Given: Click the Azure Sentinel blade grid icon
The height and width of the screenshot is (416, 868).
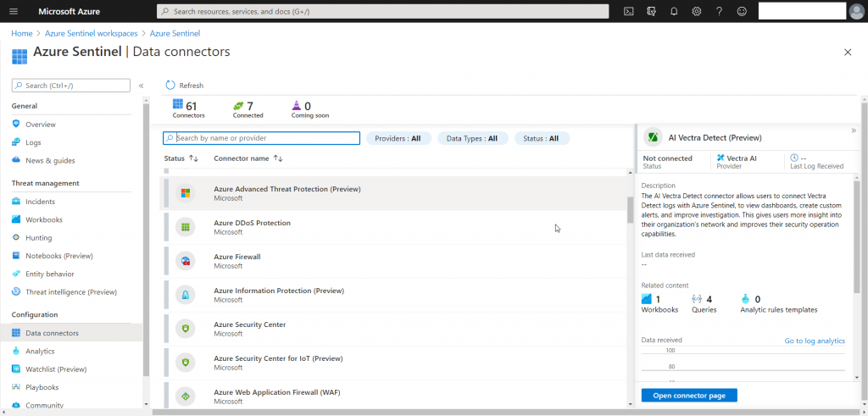Looking at the screenshot, I should point(19,55).
